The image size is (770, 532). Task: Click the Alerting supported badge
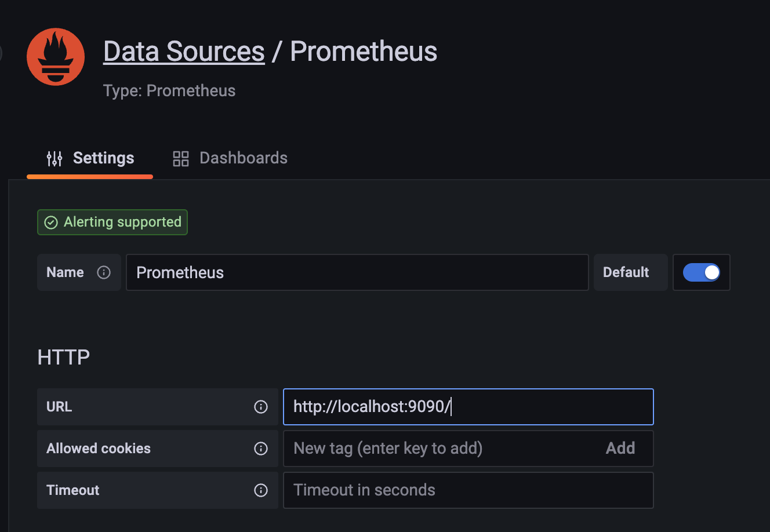[x=112, y=222]
